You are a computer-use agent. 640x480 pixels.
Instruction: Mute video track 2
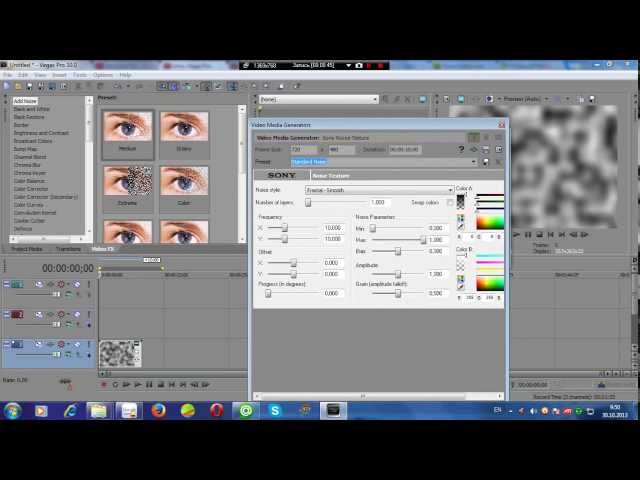coord(77,314)
